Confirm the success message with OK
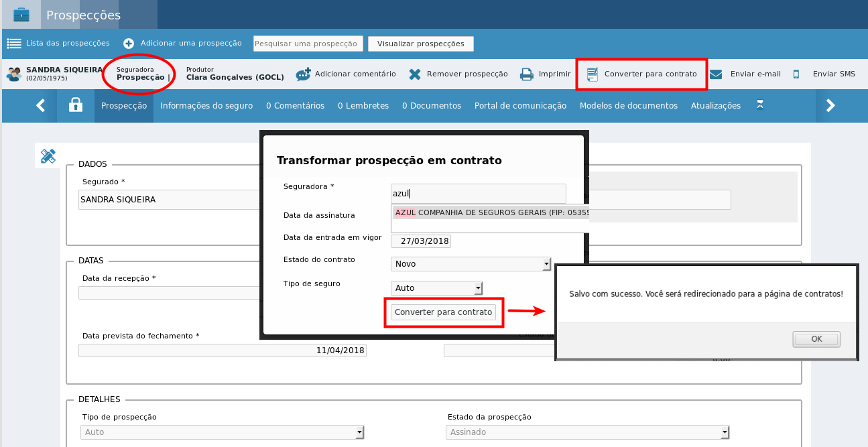This screenshot has width=868, height=447. [x=816, y=339]
